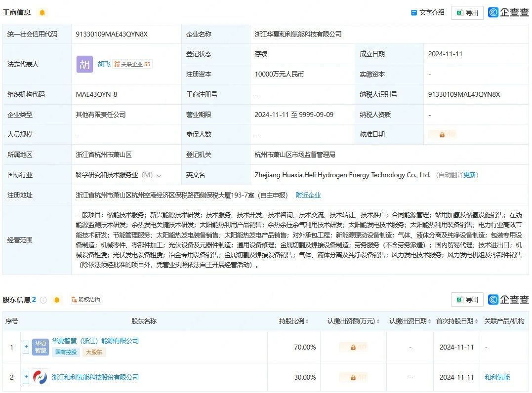The image size is (532, 393).
Task: Open the 和利氢能 related product link
Action: pyautogui.click(x=497, y=377)
